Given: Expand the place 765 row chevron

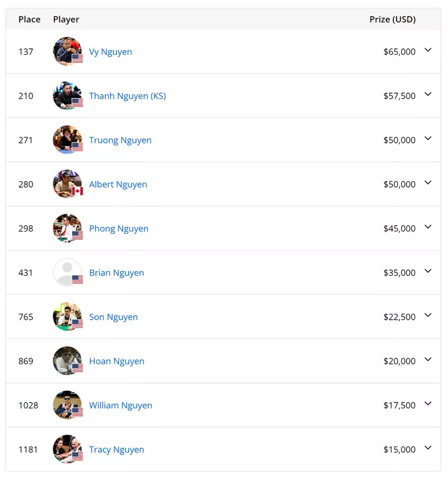Looking at the screenshot, I should [428, 315].
